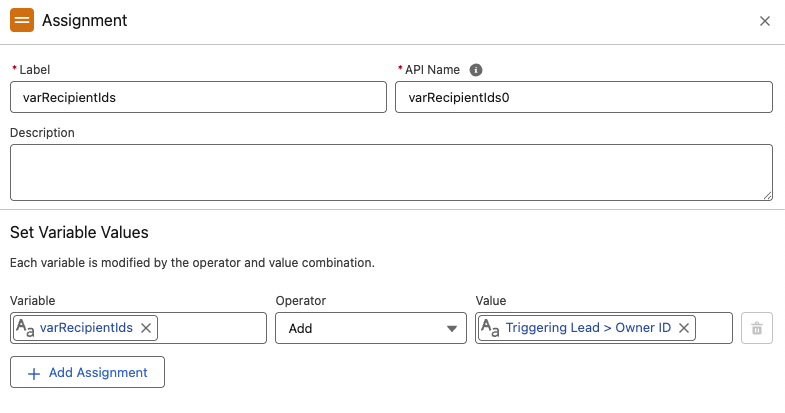Click the orange Assignment element icon
Screen dimensions: 785x413
click(22, 20)
